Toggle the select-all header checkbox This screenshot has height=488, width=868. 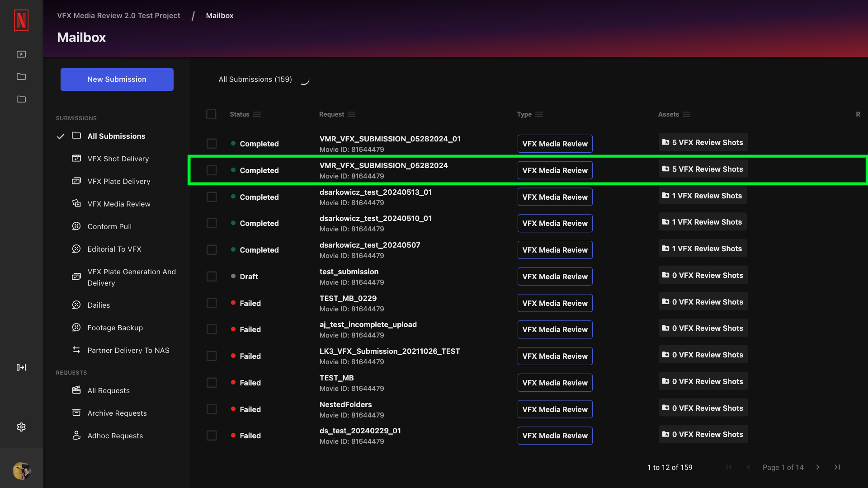coord(211,114)
